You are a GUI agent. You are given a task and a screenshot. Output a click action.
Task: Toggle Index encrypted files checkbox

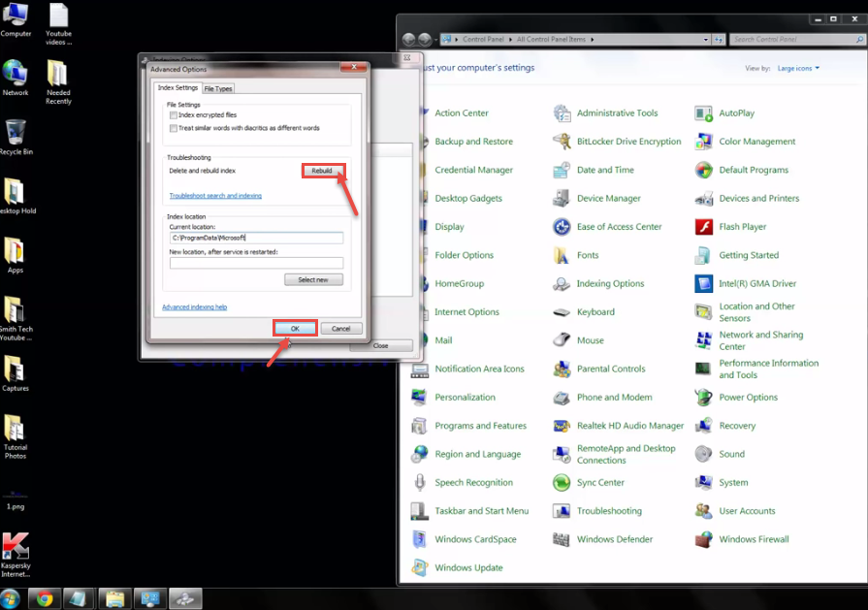pos(174,115)
